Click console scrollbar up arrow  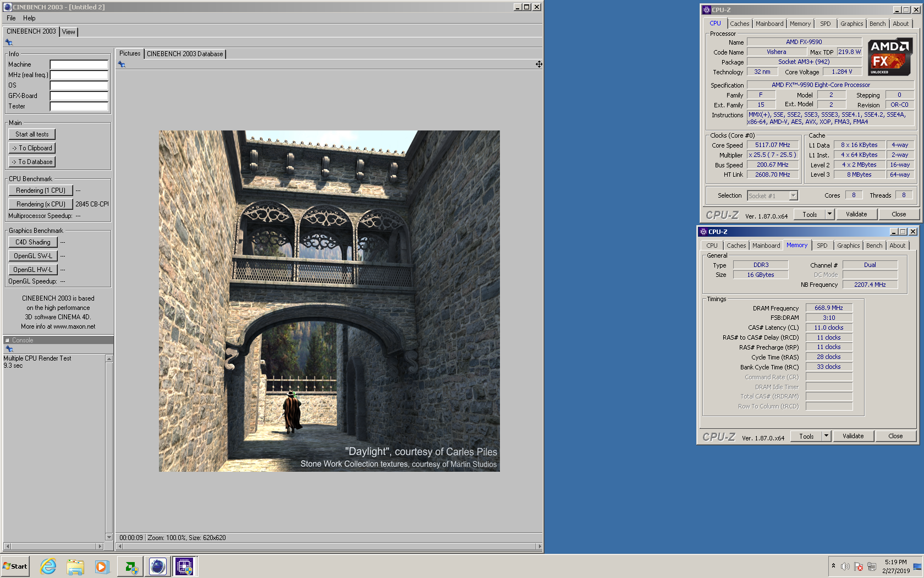[x=109, y=359]
